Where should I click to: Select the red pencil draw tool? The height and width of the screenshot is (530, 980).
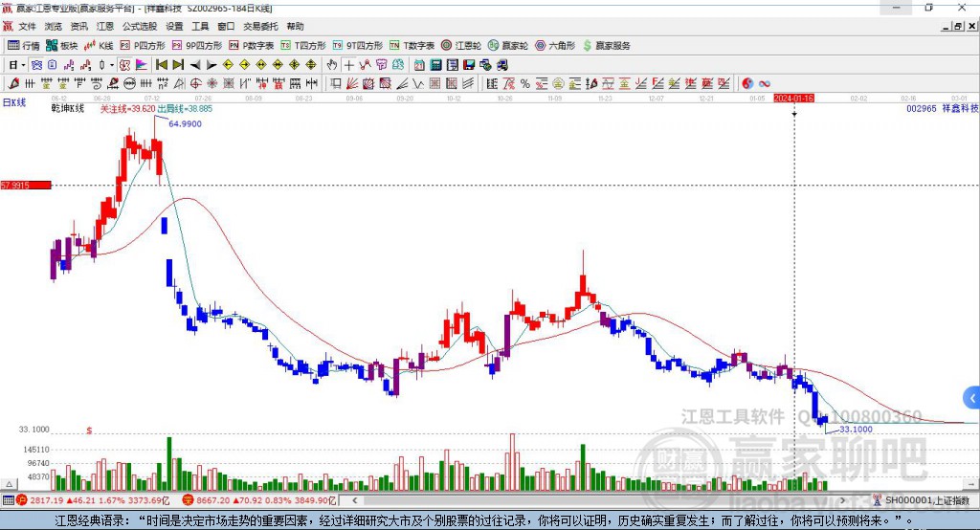[x=13, y=83]
